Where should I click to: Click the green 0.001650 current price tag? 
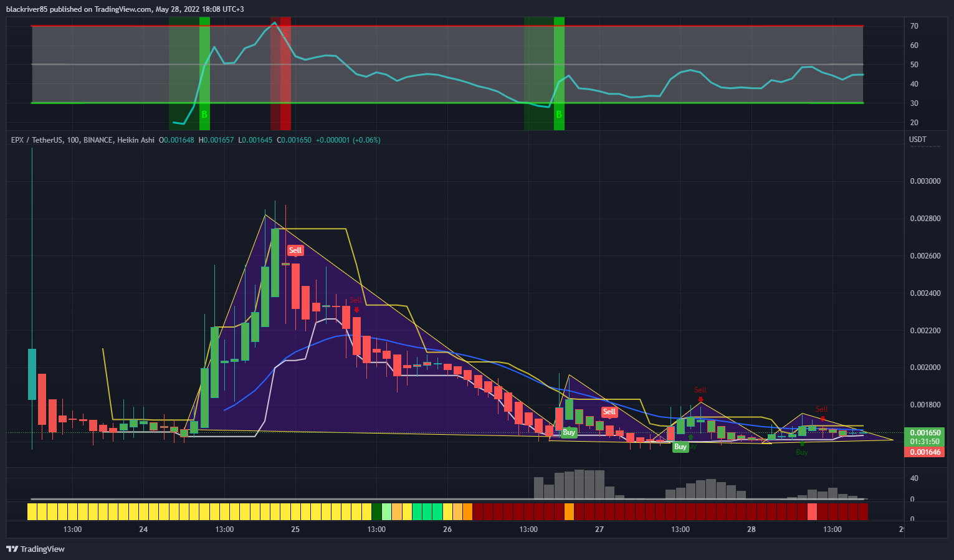pyautogui.click(x=925, y=432)
